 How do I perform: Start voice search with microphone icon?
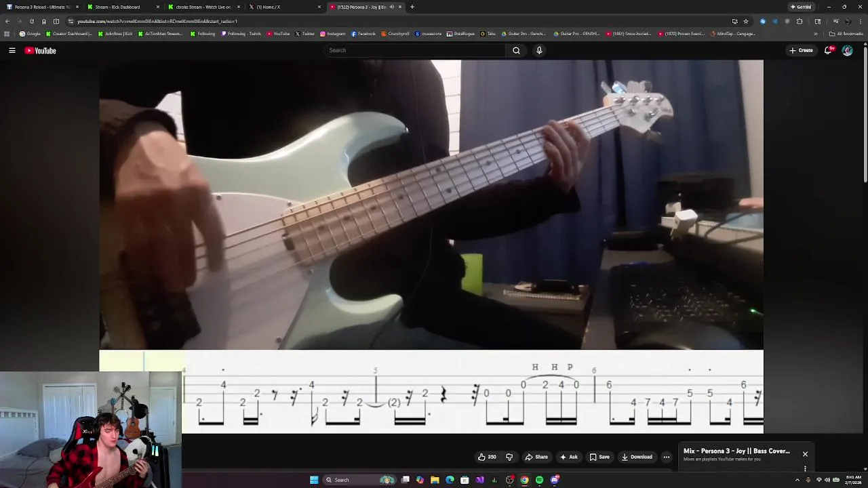tap(539, 50)
